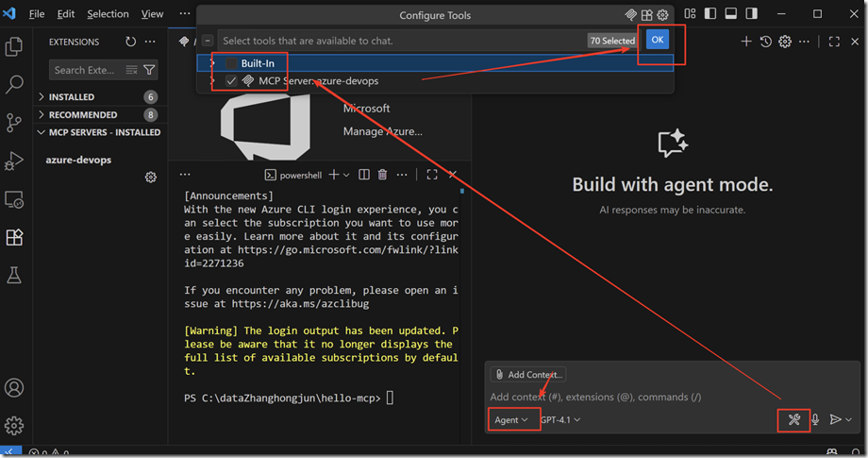Click extensions icon in Configure Tools header

(x=646, y=15)
